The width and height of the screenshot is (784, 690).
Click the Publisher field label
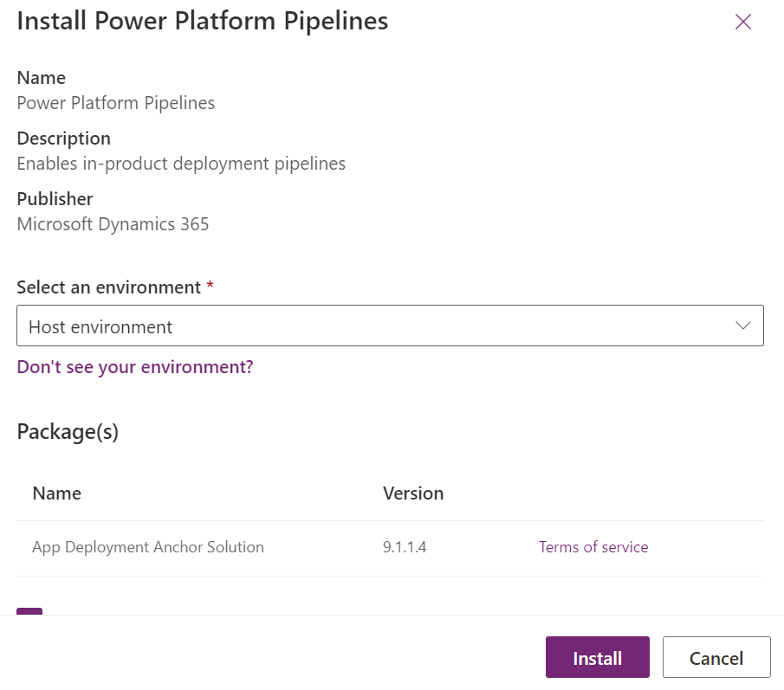tap(55, 199)
